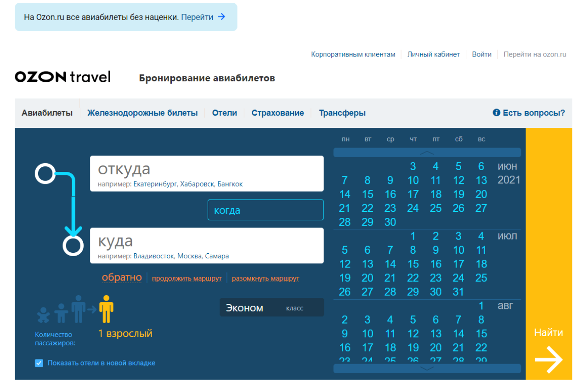
Task: Click the info icon next to Есть вопросы
Action: [x=496, y=112]
